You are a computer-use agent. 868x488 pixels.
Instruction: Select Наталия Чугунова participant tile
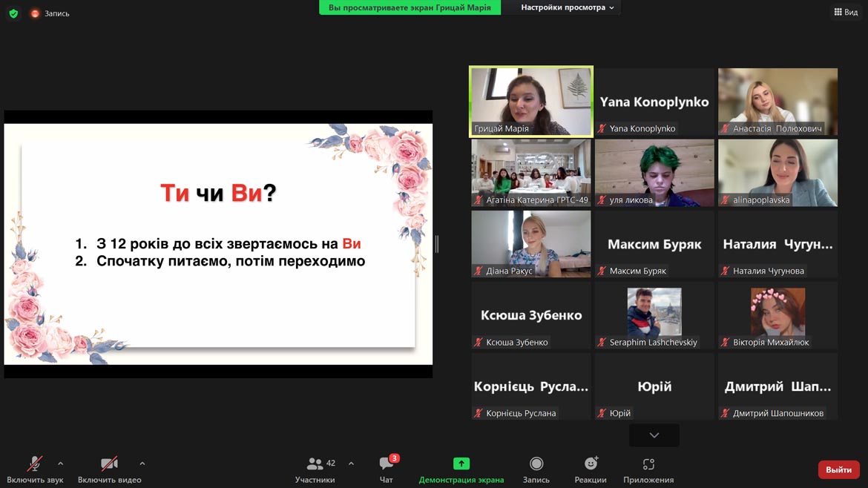[x=777, y=244]
